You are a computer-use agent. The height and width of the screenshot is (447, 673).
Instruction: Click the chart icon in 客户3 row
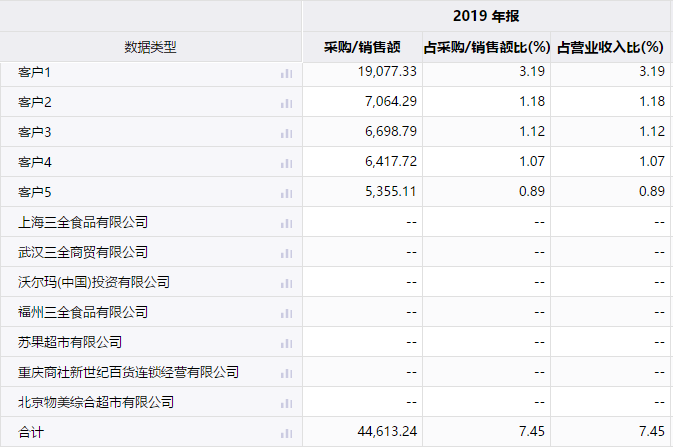(287, 133)
